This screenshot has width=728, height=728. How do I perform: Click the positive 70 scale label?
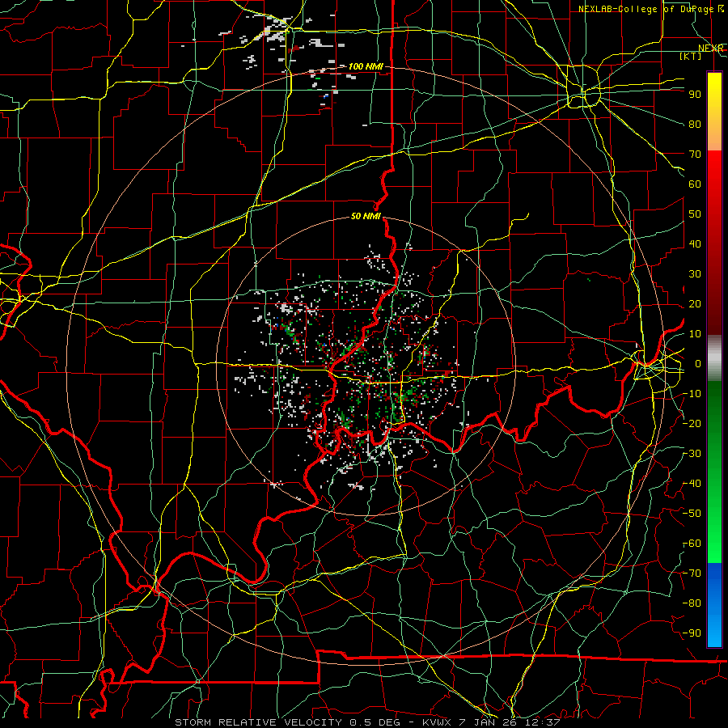point(695,154)
